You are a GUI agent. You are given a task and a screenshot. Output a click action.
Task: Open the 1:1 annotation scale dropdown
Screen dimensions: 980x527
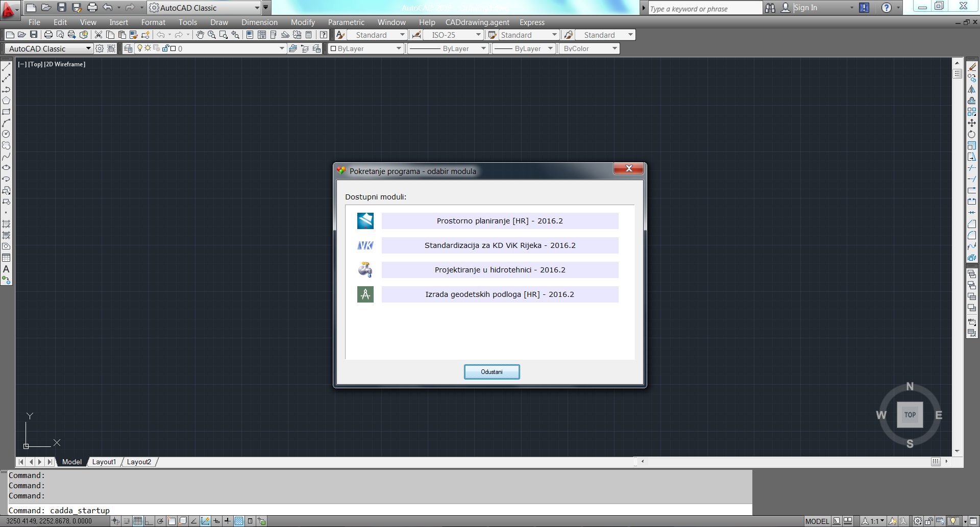(x=874, y=521)
